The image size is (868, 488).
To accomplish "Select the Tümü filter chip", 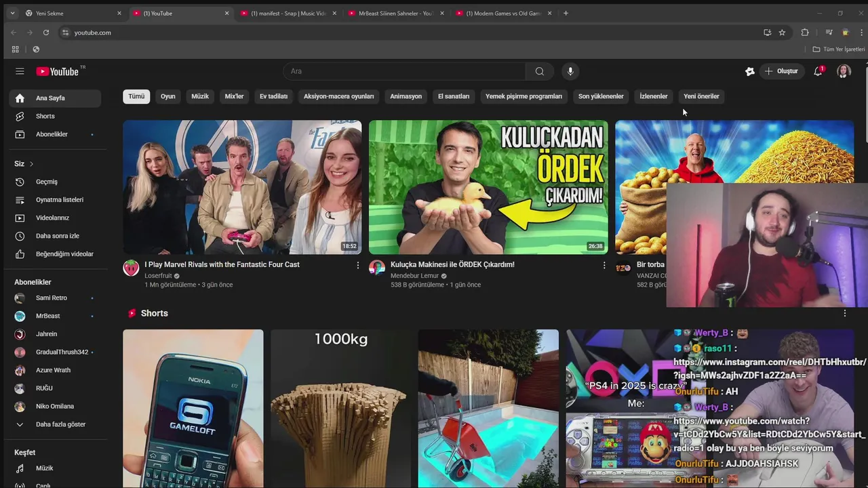I will 136,96.
